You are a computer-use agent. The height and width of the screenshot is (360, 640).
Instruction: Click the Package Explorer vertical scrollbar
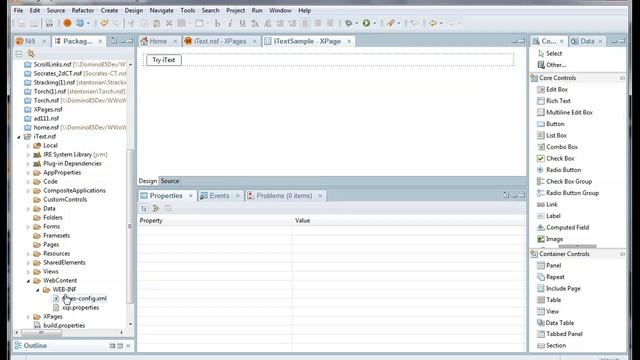pos(130,227)
